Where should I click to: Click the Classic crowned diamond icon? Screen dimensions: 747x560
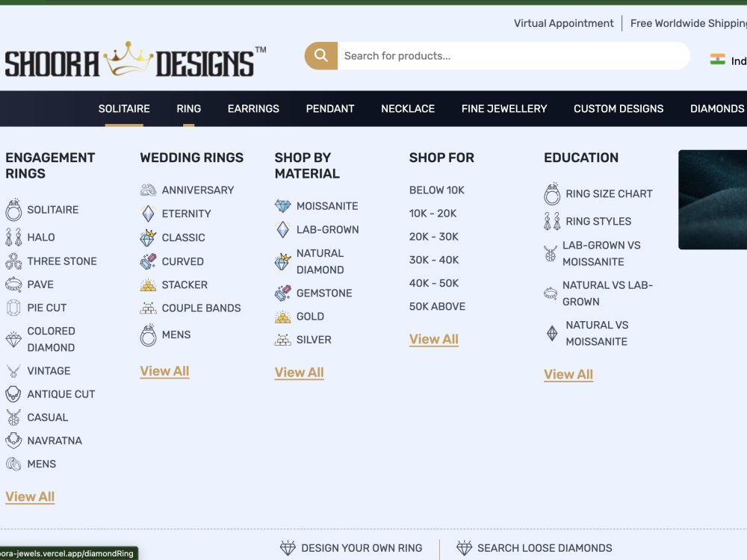[148, 237]
